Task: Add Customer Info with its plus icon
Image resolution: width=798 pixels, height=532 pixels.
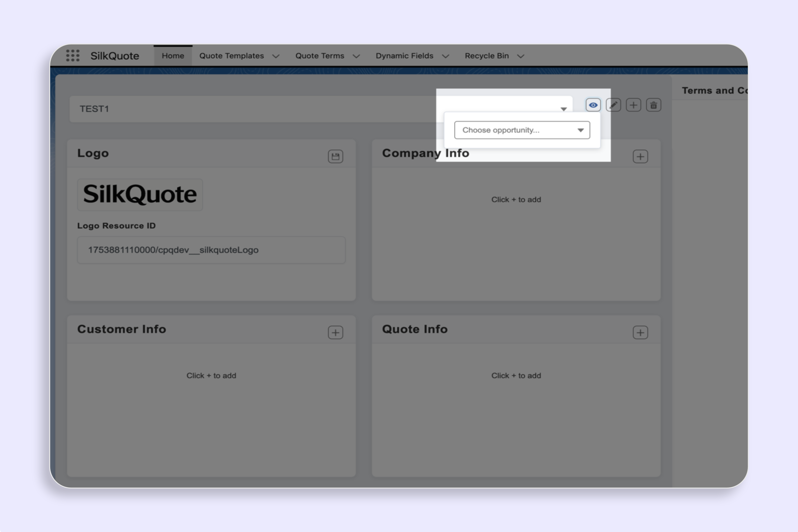Action: 335,332
